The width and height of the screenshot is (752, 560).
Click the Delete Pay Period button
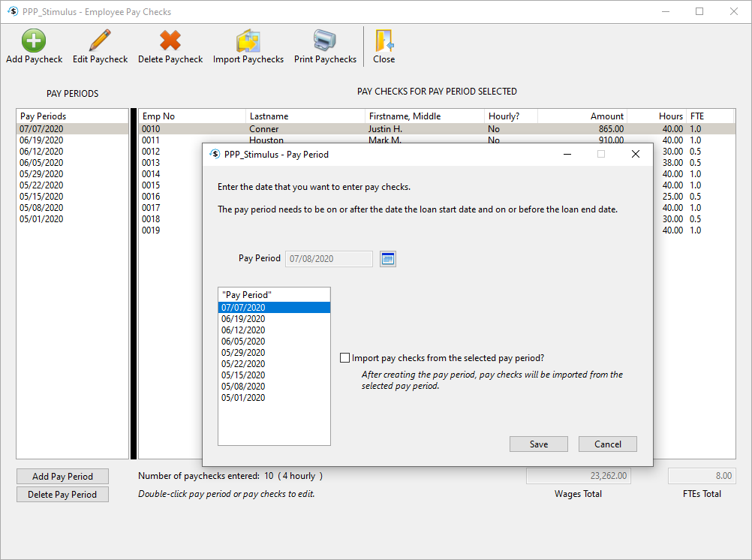(x=62, y=494)
